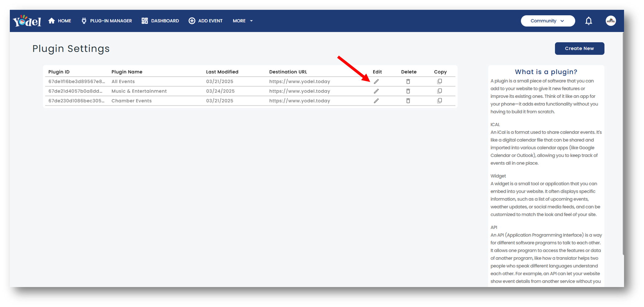Select HOME in the navigation menu

point(64,21)
